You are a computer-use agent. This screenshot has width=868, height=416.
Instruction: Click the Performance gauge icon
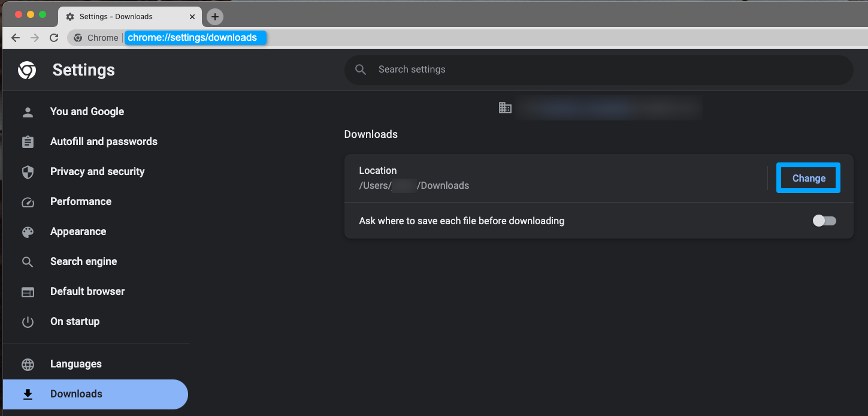point(28,202)
